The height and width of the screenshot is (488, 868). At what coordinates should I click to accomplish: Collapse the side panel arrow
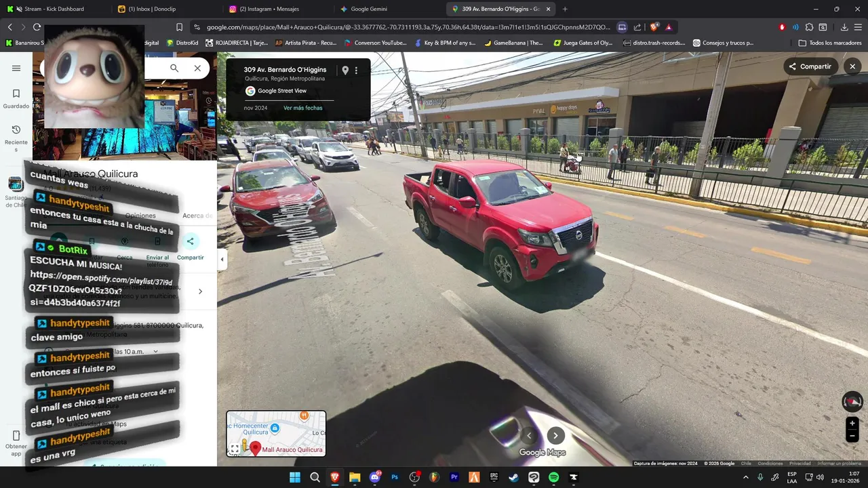coord(222,259)
